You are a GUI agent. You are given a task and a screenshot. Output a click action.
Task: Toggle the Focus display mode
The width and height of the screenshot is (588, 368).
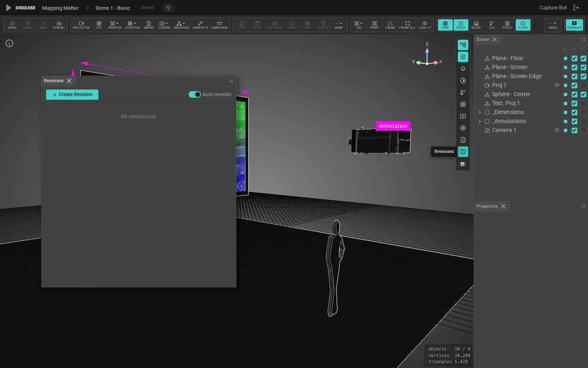coord(461,25)
